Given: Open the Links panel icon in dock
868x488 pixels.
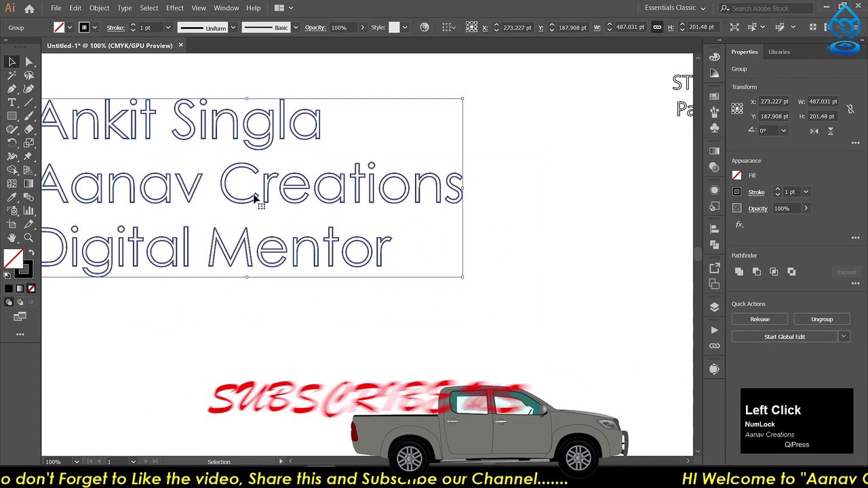Looking at the screenshot, I should (714, 346).
